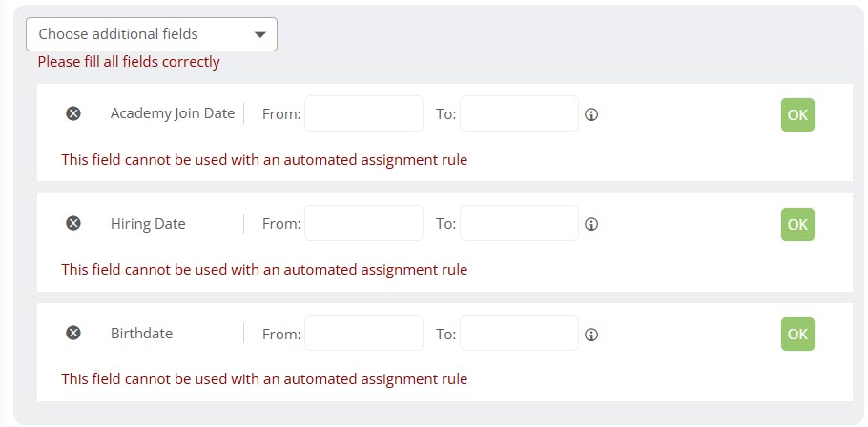Viewport: 868px width, 427px height.
Task: Click the arrow of the additional fields dropdown
Action: tap(260, 35)
